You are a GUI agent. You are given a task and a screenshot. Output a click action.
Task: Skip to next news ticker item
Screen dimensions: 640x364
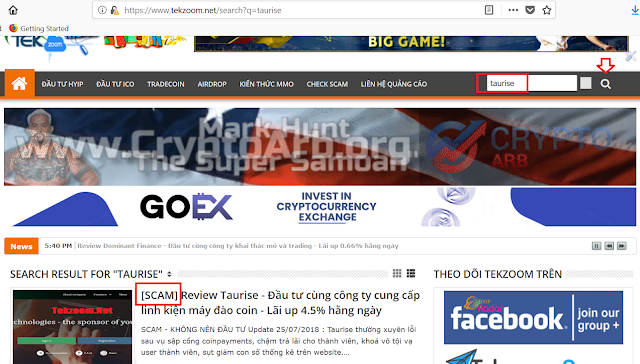coord(622,246)
